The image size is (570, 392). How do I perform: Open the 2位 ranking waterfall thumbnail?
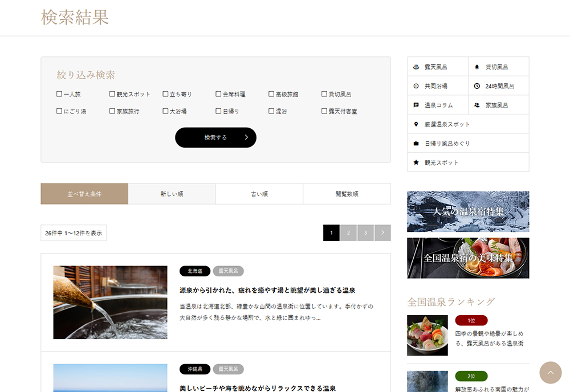(x=427, y=382)
